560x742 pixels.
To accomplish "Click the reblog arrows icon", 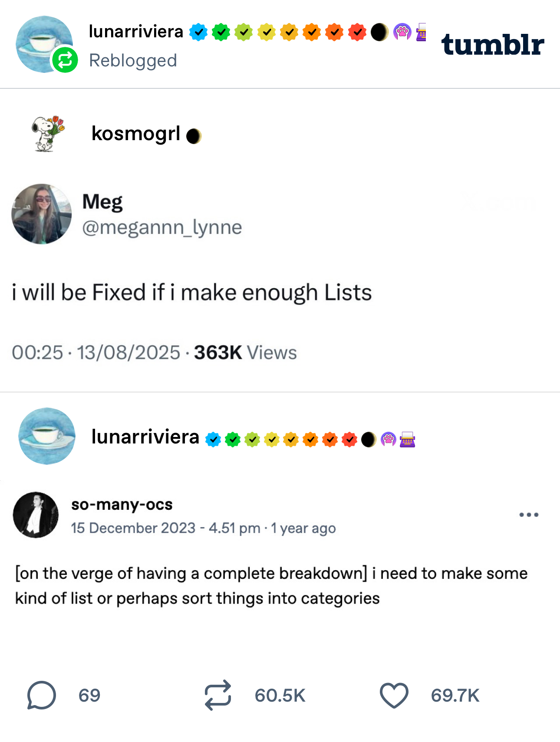I will (x=218, y=695).
